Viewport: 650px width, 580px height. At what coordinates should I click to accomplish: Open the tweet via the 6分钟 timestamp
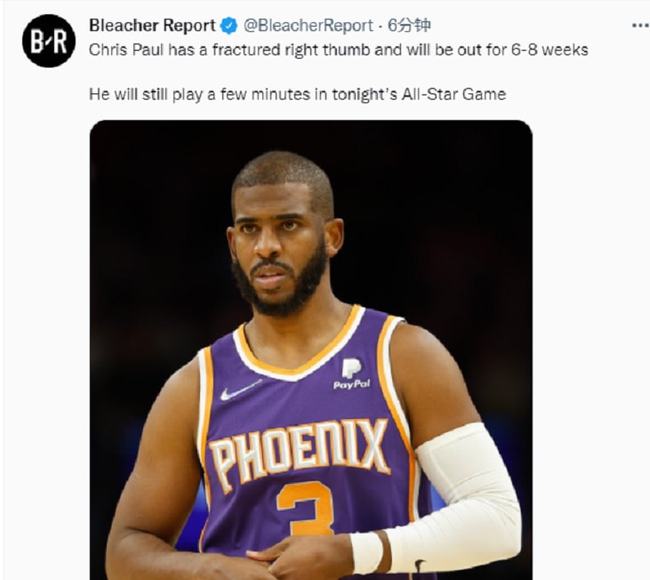[410, 26]
